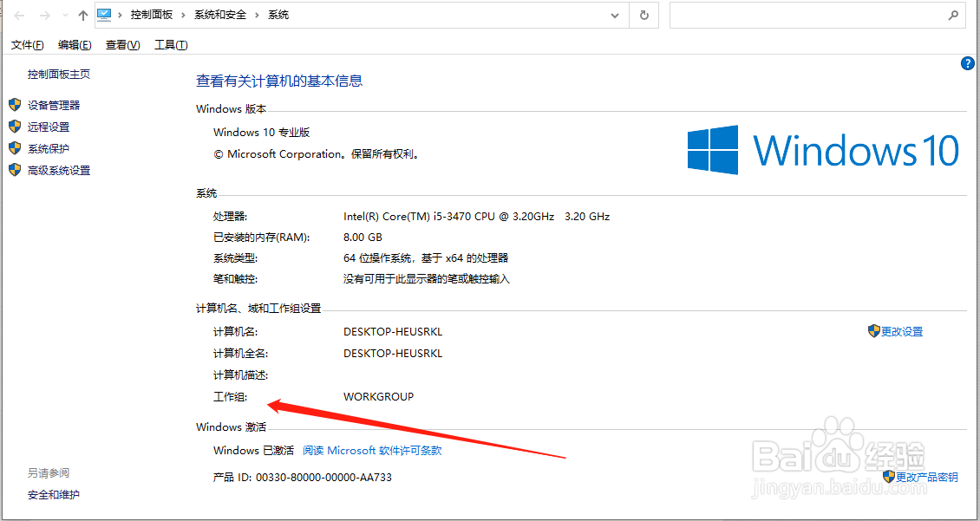Click the shield icon beside 更改产品密钥
This screenshot has height=521, width=980.
click(889, 477)
